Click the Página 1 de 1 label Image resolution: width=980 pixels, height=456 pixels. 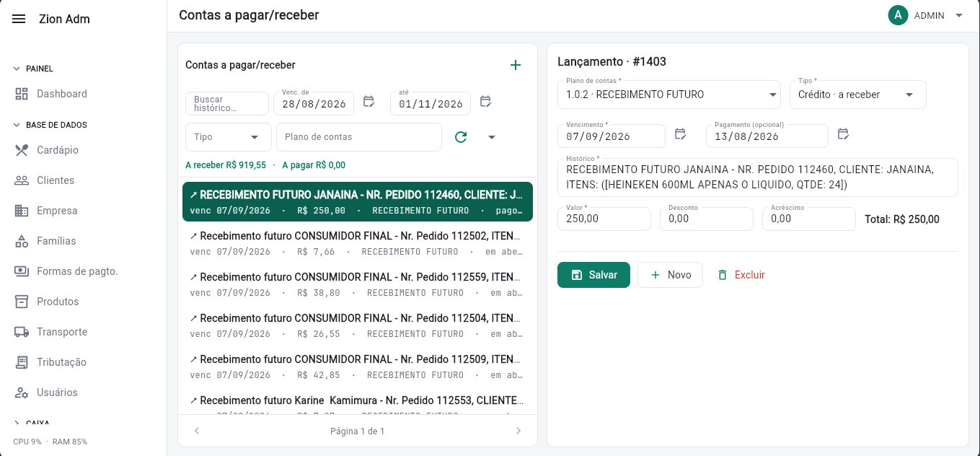coord(358,431)
